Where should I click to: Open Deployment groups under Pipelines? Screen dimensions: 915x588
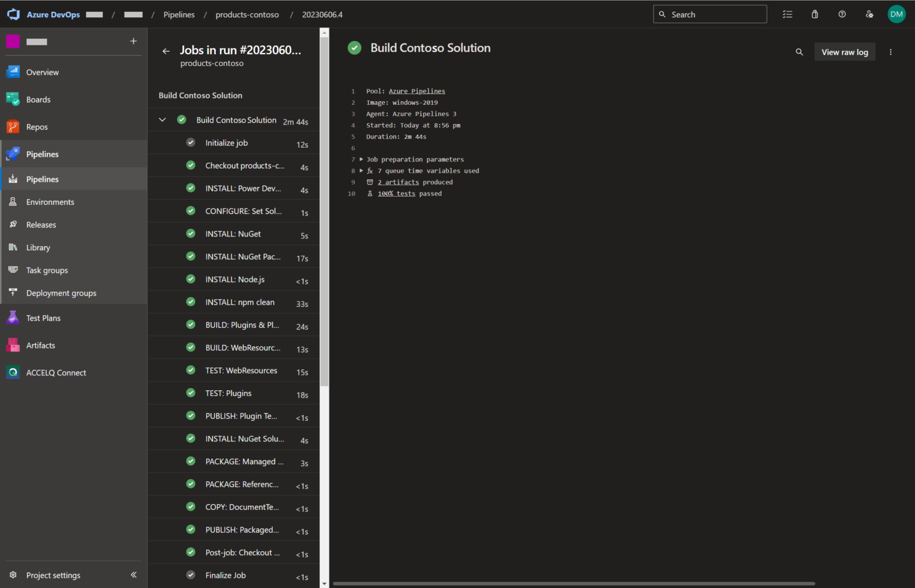pyautogui.click(x=74, y=293)
